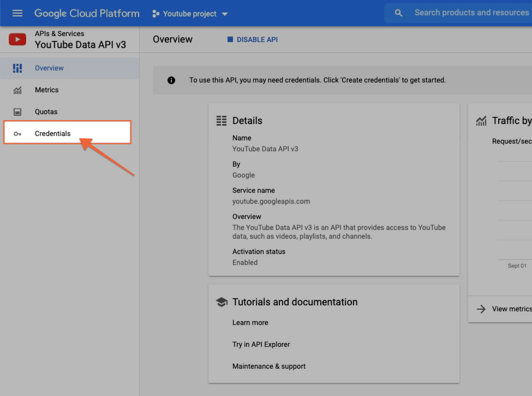The height and width of the screenshot is (396, 532).
Task: Click the Google value under By
Action: pos(243,175)
